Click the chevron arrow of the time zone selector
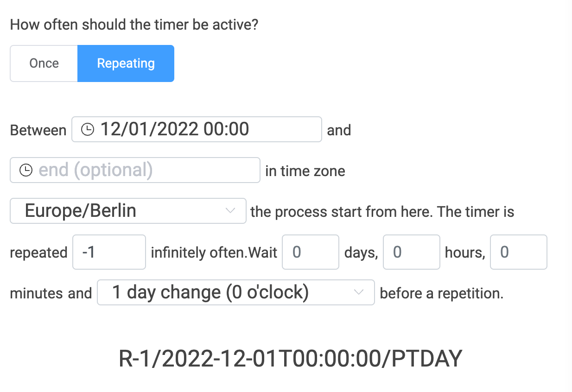 pyautogui.click(x=230, y=211)
